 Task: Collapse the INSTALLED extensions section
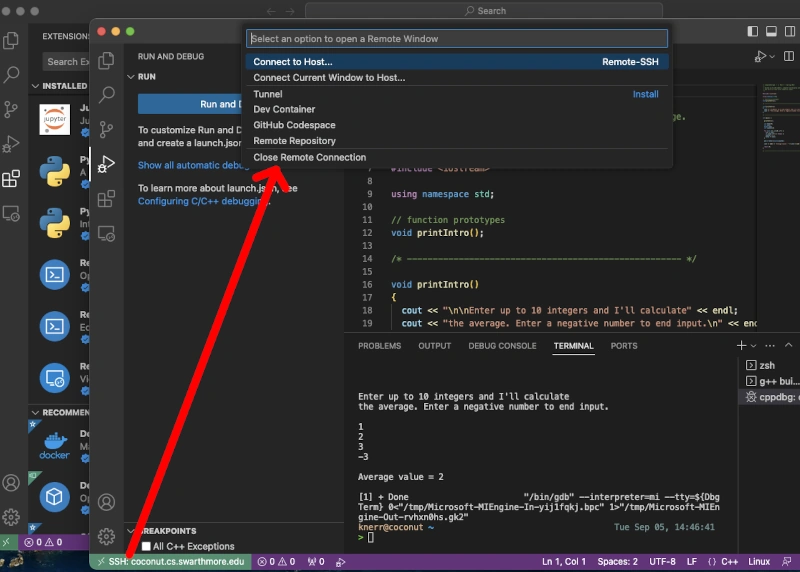coord(35,86)
